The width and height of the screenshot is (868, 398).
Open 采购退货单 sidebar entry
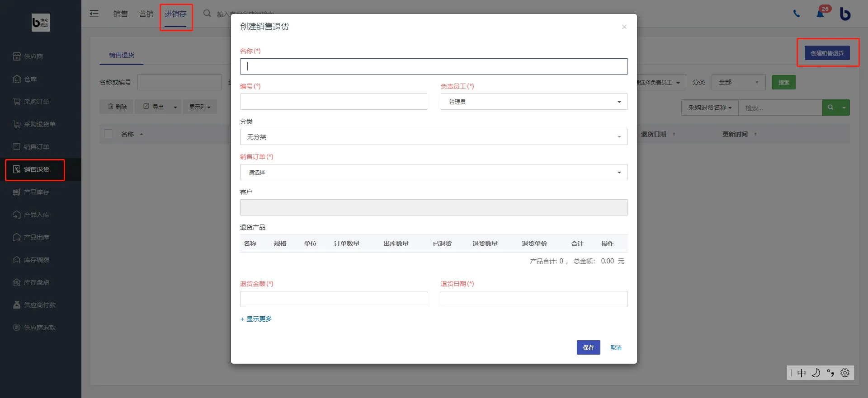pos(34,124)
